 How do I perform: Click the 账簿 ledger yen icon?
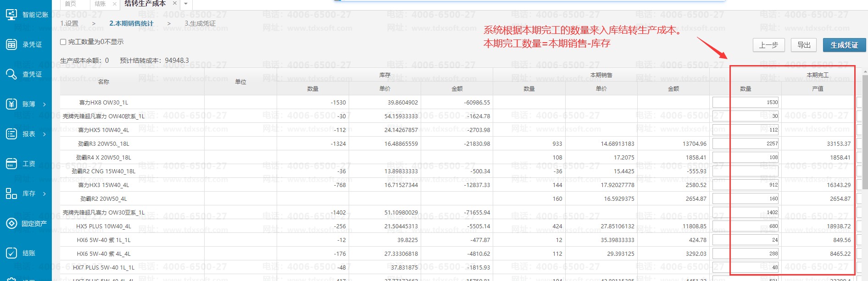11,104
